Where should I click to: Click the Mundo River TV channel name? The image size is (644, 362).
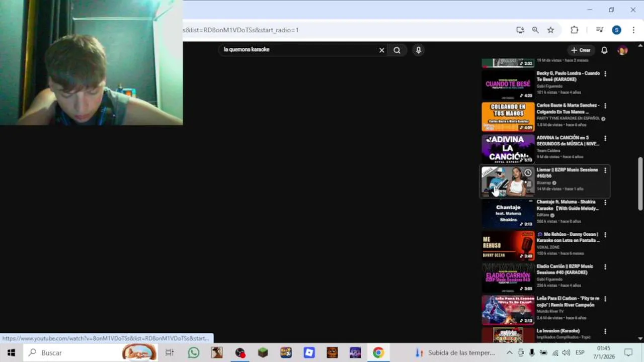[551, 311]
